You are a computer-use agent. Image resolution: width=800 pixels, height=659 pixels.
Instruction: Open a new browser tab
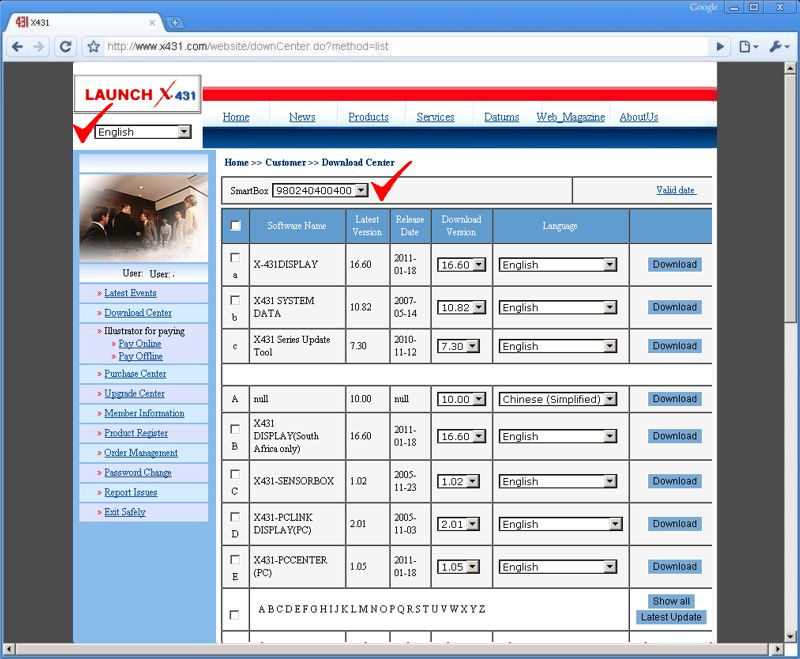(x=174, y=22)
